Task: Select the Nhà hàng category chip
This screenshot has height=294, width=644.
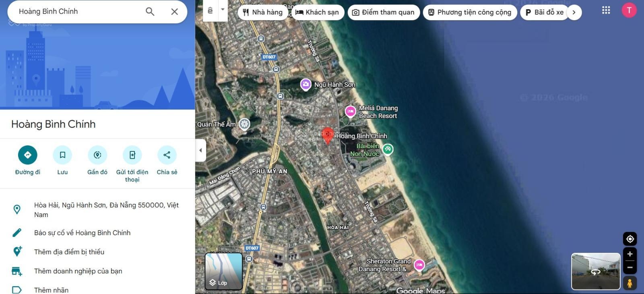Action: (x=263, y=12)
